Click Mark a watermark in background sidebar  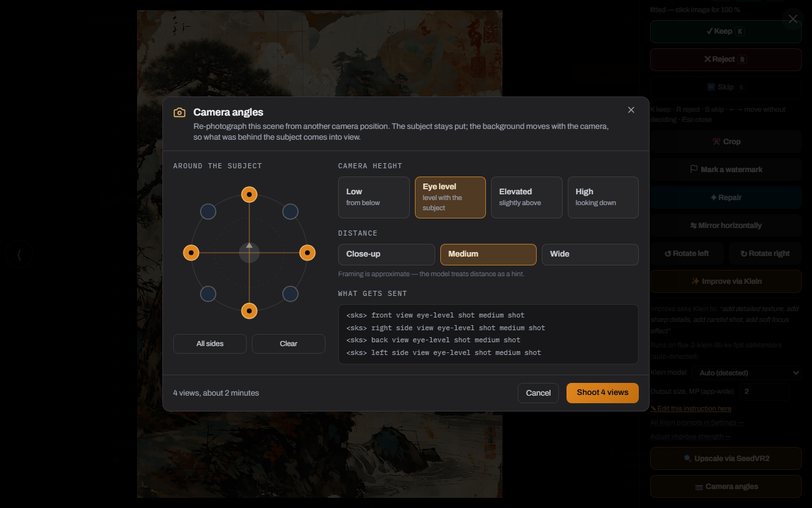click(726, 170)
